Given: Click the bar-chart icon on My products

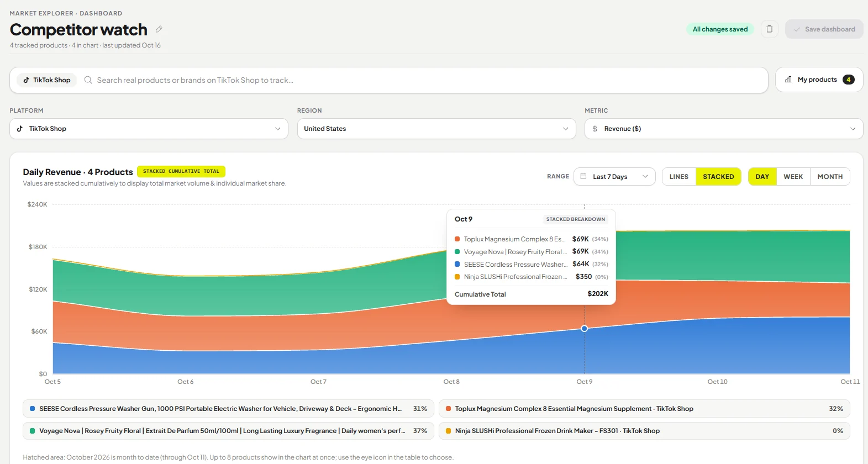Looking at the screenshot, I should point(788,80).
